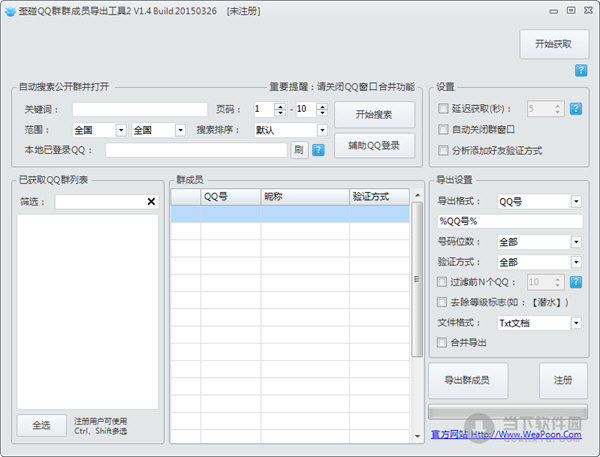Click the 筛选 filter input field
Image resolution: width=600 pixels, height=457 pixels.
(x=101, y=201)
